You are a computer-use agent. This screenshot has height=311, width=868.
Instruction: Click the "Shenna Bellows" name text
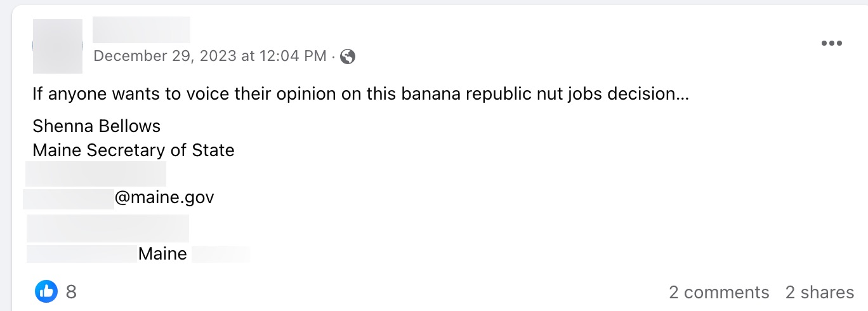point(96,126)
